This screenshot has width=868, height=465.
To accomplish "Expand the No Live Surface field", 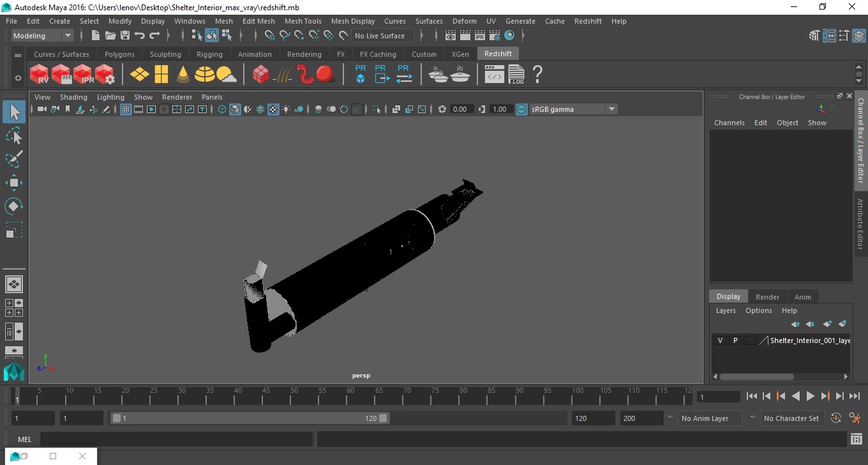I will [x=383, y=36].
